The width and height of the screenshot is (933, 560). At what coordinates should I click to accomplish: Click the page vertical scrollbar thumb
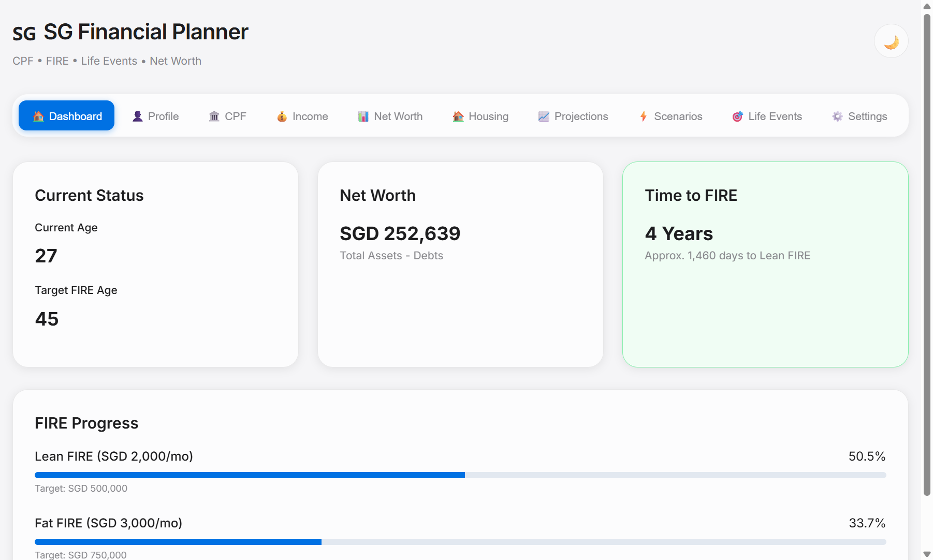pyautogui.click(x=927, y=255)
